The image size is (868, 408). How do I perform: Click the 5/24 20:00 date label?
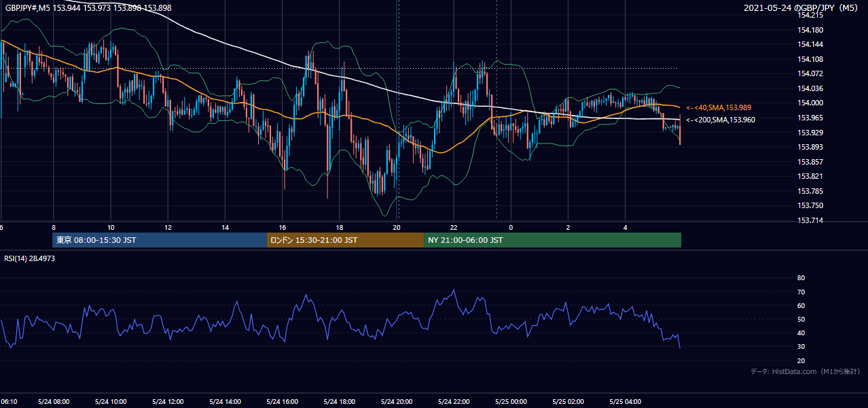(397, 402)
